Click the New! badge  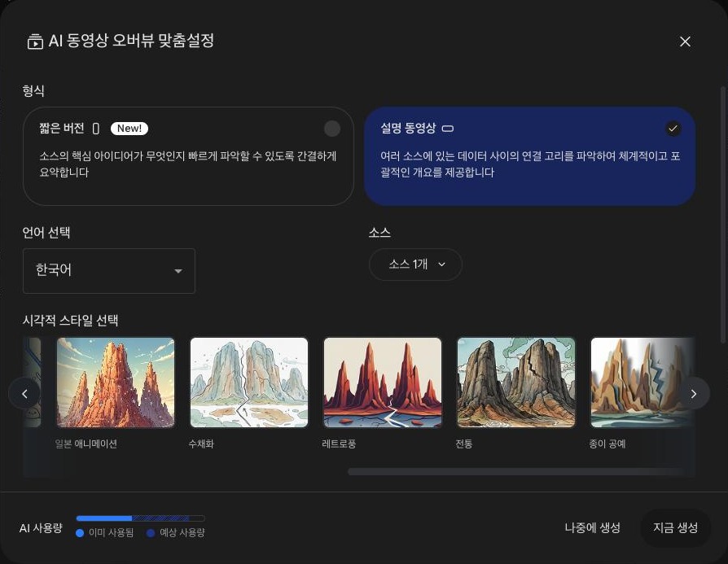click(x=129, y=129)
